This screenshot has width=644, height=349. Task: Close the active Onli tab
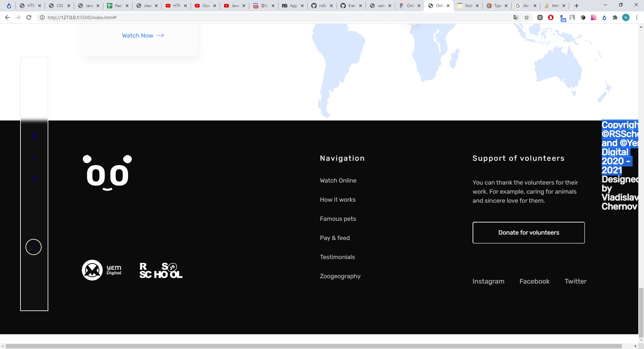(x=448, y=6)
